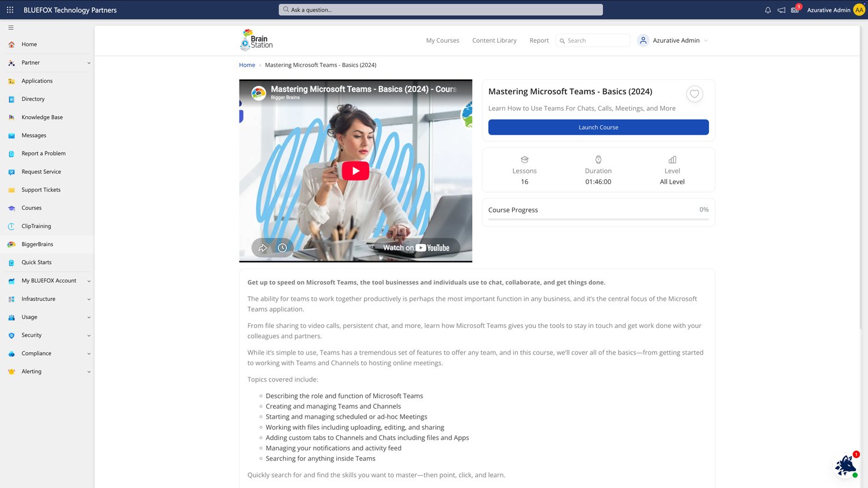This screenshot has width=868, height=488.
Task: Click the Knowledge Base sidebar link
Action: pyautogui.click(x=42, y=117)
